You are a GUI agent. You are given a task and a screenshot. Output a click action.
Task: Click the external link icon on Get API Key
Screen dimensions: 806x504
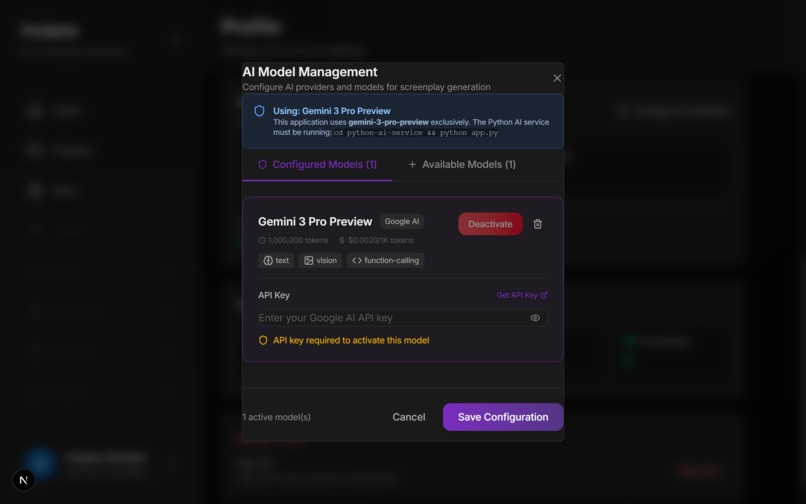544,295
